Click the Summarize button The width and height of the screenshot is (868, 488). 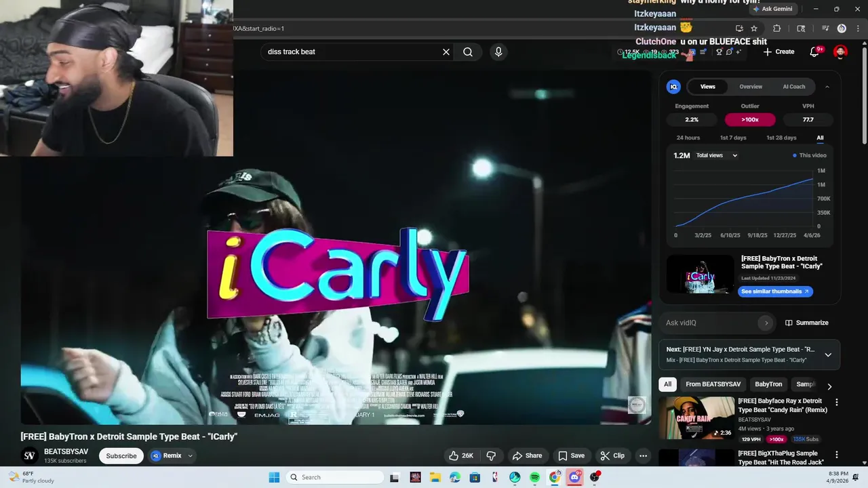(807, 323)
